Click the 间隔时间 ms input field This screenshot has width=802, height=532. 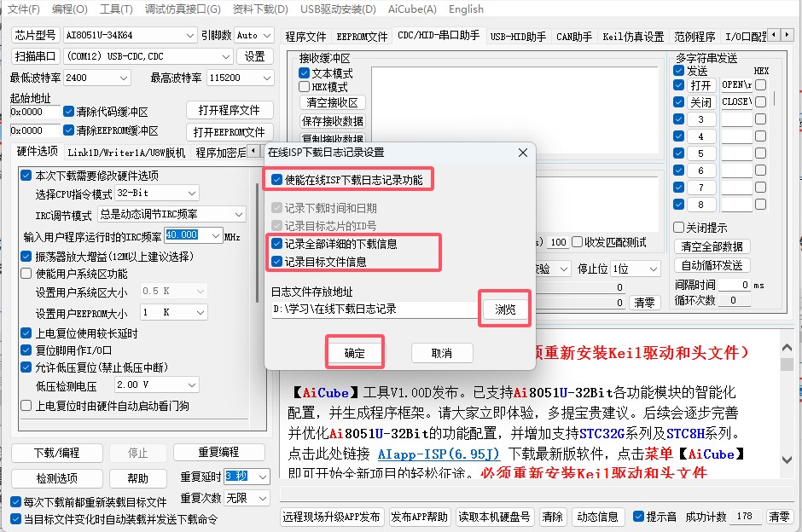tap(735, 285)
